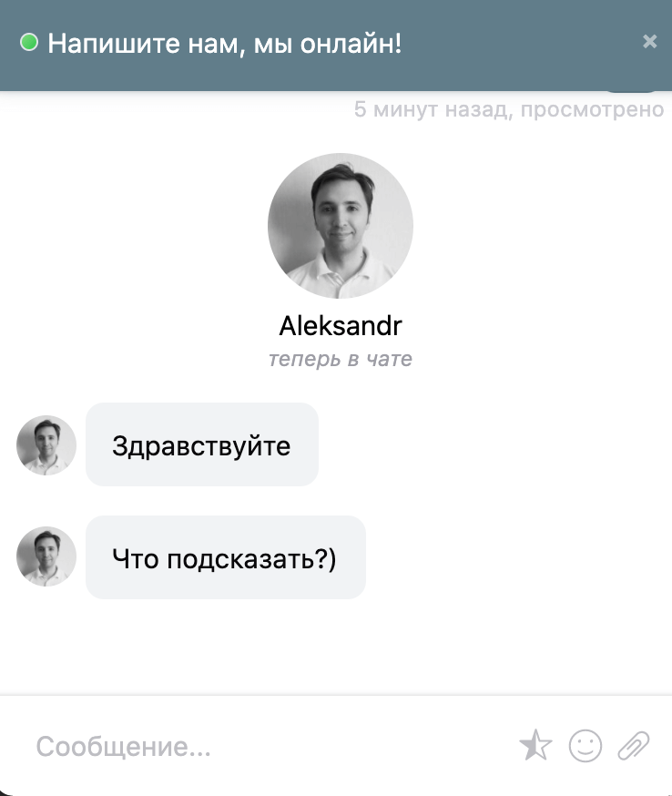Image resolution: width=672 pixels, height=796 pixels.
Task: Attach a file using the paperclip icon
Action: click(633, 746)
